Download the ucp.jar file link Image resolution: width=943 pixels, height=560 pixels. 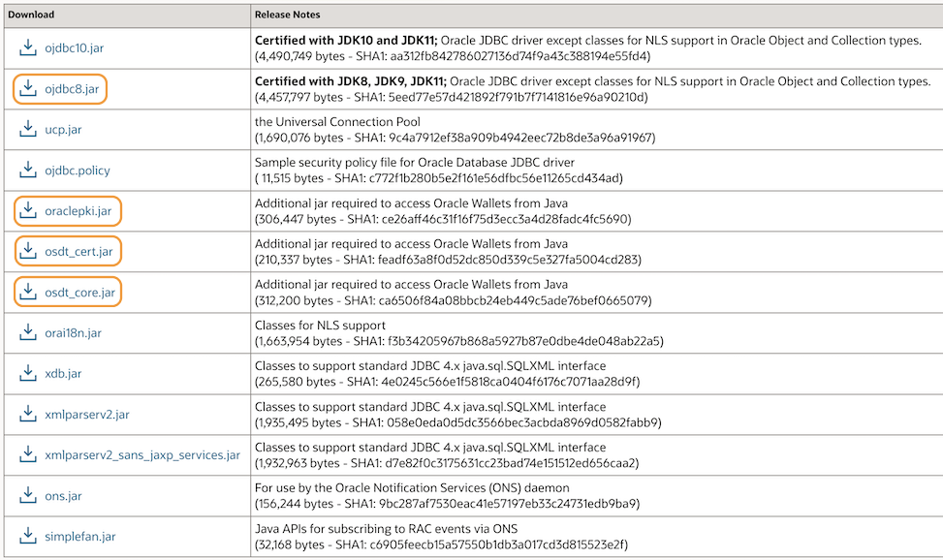(x=63, y=129)
